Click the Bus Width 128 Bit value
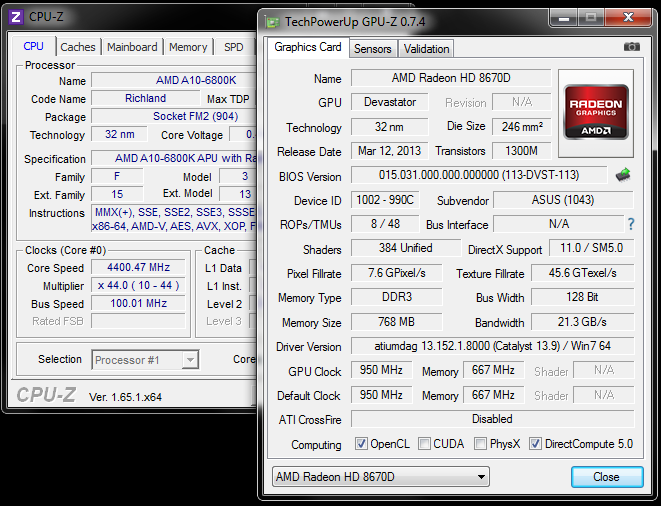Image resolution: width=661 pixels, height=506 pixels. pyautogui.click(x=583, y=297)
